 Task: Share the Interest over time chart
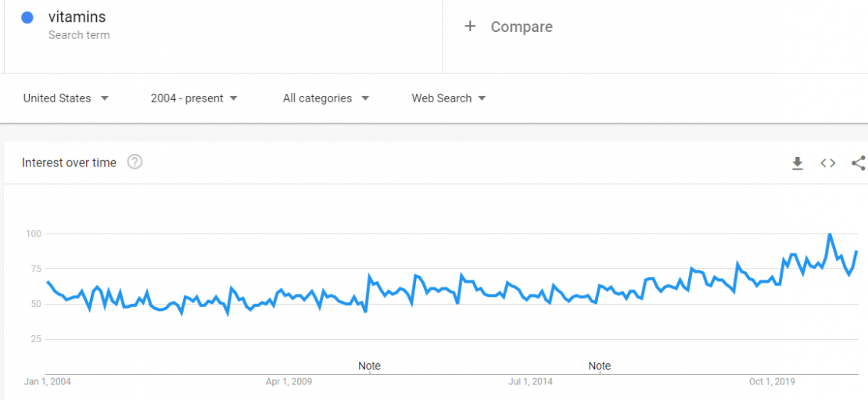click(859, 162)
